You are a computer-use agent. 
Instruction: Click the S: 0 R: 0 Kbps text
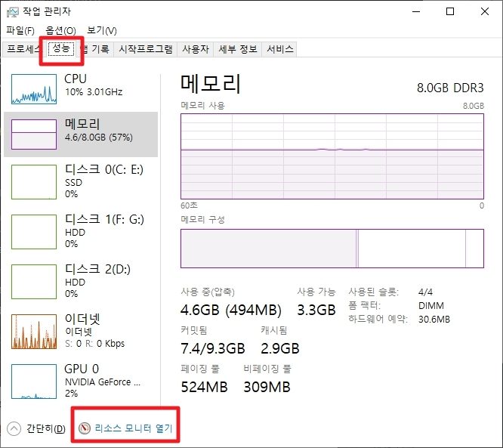94,344
